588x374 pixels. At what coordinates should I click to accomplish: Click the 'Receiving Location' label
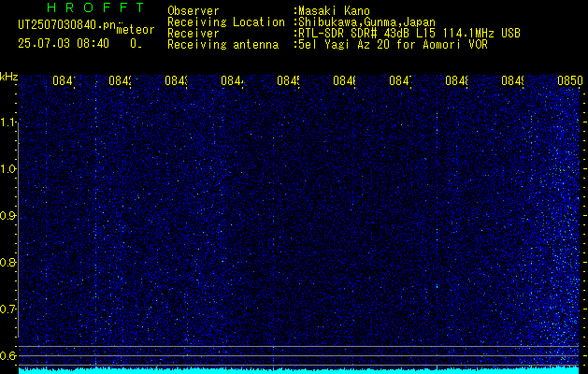click(226, 22)
